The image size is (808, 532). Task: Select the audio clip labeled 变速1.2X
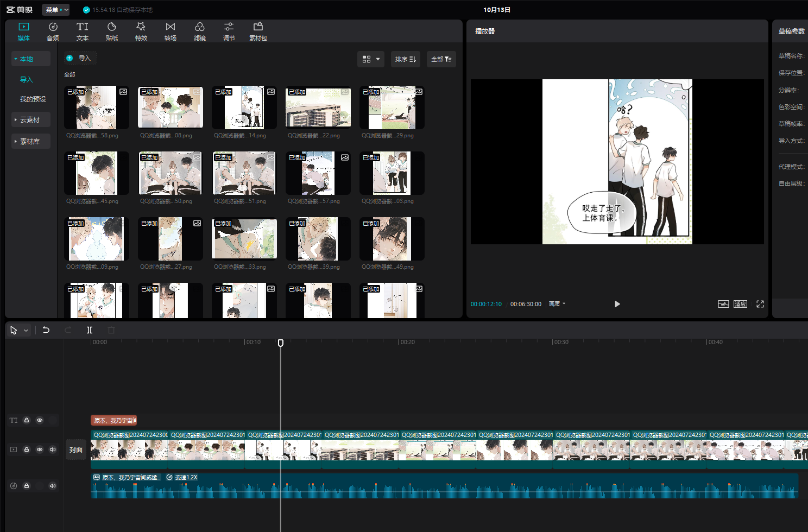pos(444,486)
